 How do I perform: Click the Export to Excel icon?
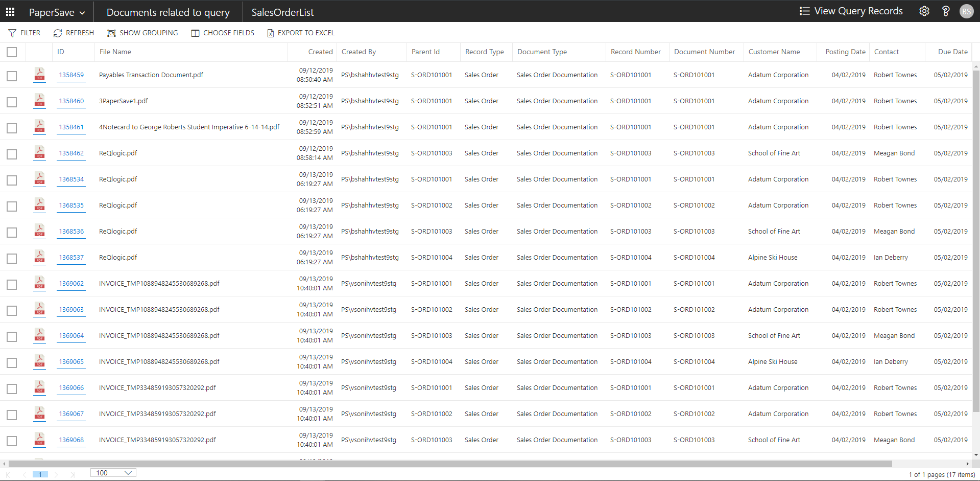coord(271,33)
